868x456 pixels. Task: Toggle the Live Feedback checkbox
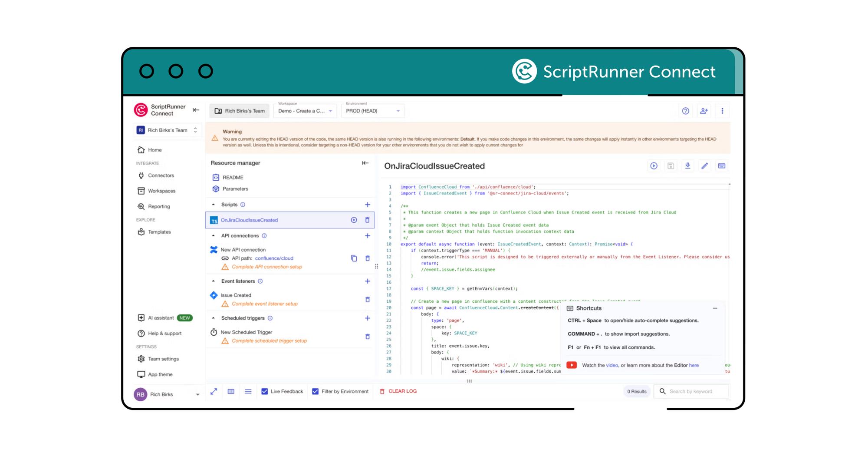point(264,392)
